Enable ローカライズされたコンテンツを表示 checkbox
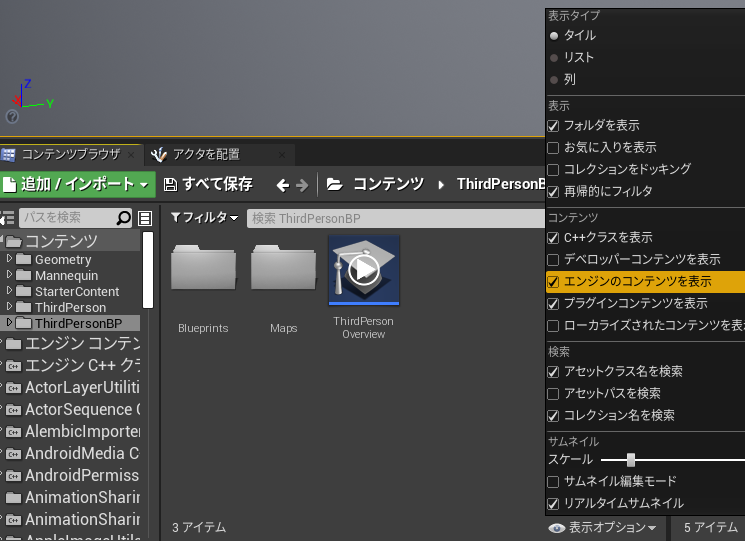The width and height of the screenshot is (745, 541). tap(553, 326)
